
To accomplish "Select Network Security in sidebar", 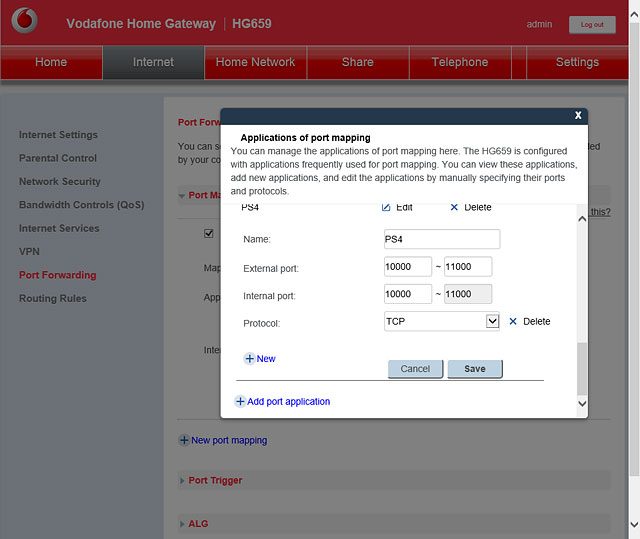I will click(x=60, y=181).
